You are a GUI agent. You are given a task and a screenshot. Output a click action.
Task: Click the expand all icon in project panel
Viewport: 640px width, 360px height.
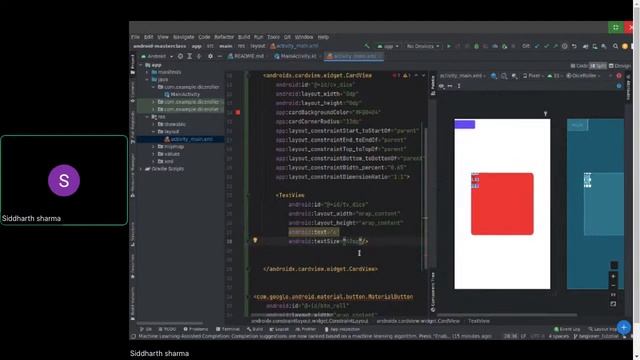pos(189,56)
